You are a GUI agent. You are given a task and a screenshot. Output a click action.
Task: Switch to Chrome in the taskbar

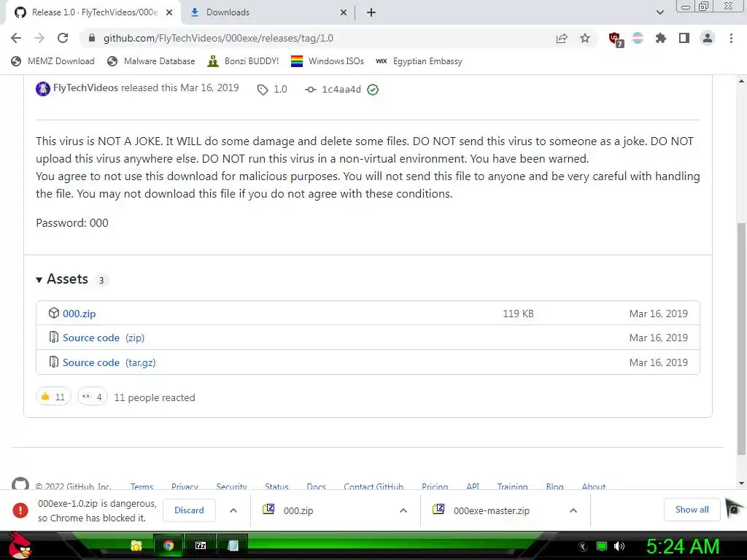click(x=169, y=545)
